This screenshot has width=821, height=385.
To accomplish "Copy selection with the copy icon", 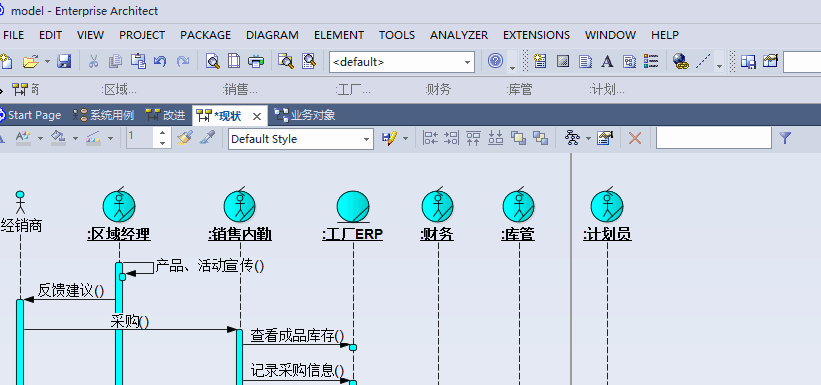I will click(115, 62).
